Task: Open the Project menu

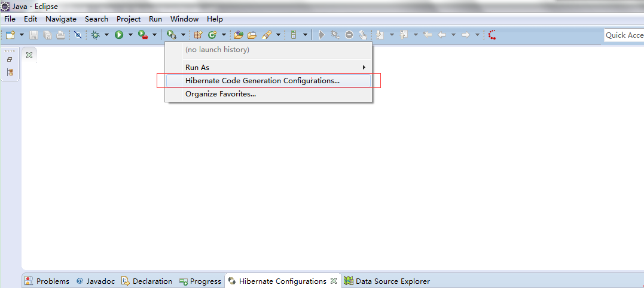Action: (x=129, y=19)
